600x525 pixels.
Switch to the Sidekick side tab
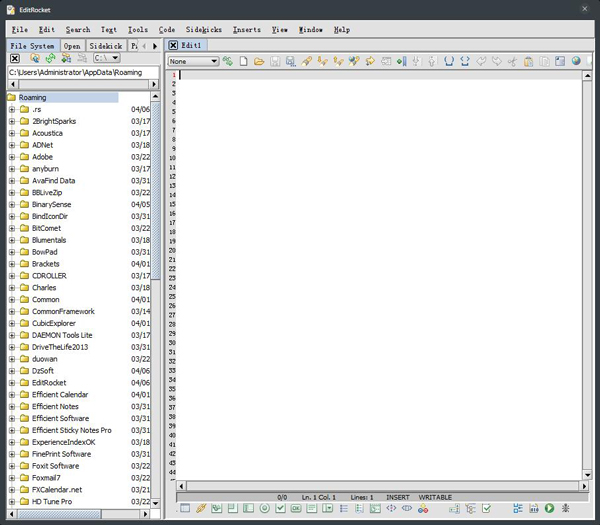point(106,46)
